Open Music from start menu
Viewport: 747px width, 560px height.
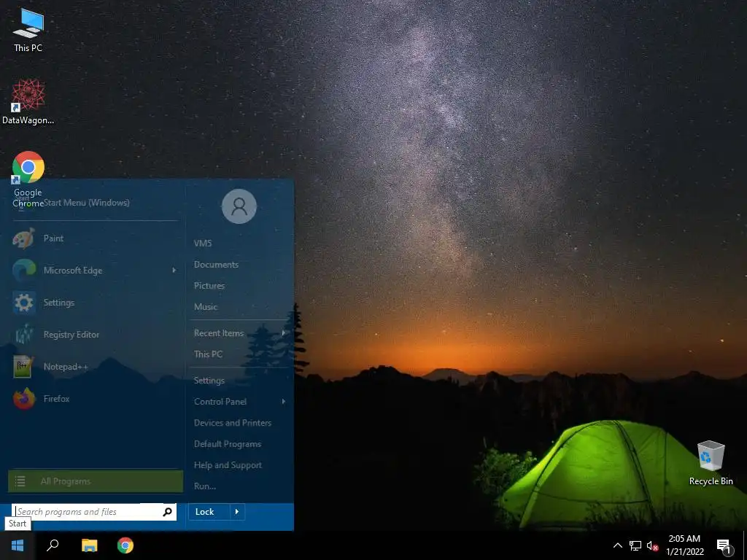(205, 307)
